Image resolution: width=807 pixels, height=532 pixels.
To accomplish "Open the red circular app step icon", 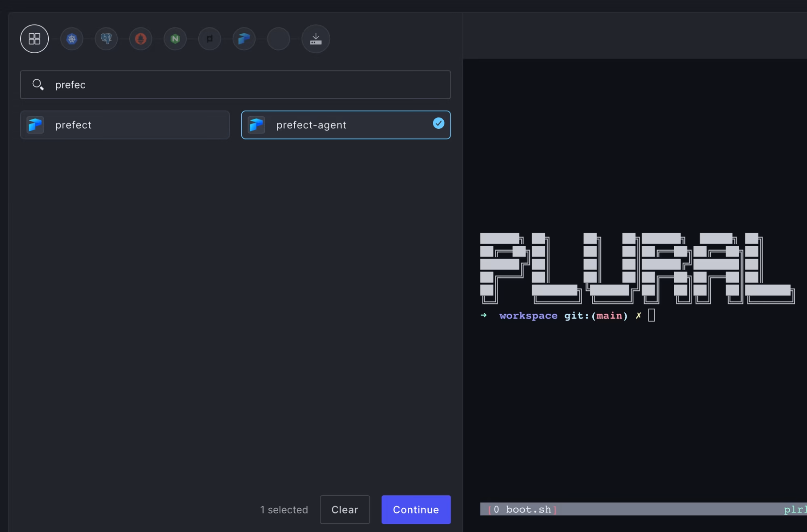I will click(140, 39).
